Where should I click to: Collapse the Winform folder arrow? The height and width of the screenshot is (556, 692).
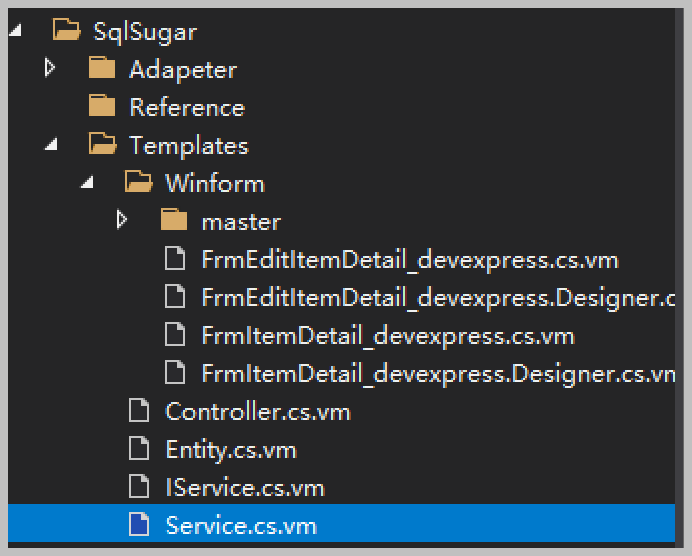(x=86, y=184)
